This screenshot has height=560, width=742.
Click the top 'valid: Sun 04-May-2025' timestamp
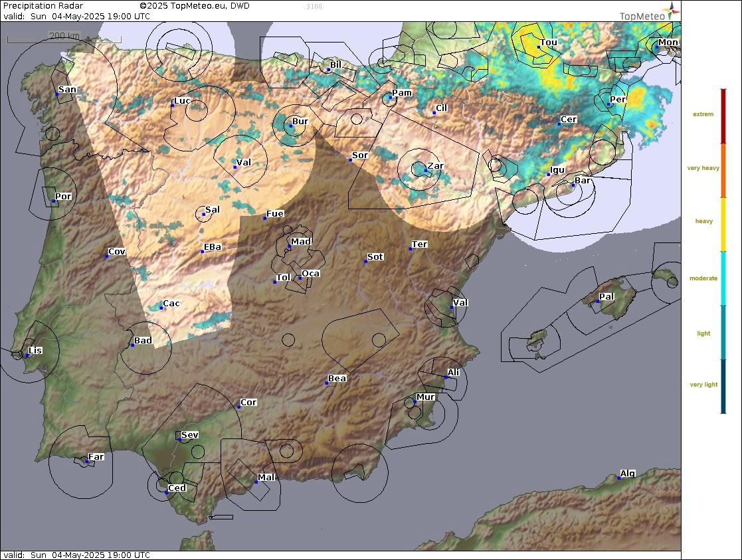point(76,16)
